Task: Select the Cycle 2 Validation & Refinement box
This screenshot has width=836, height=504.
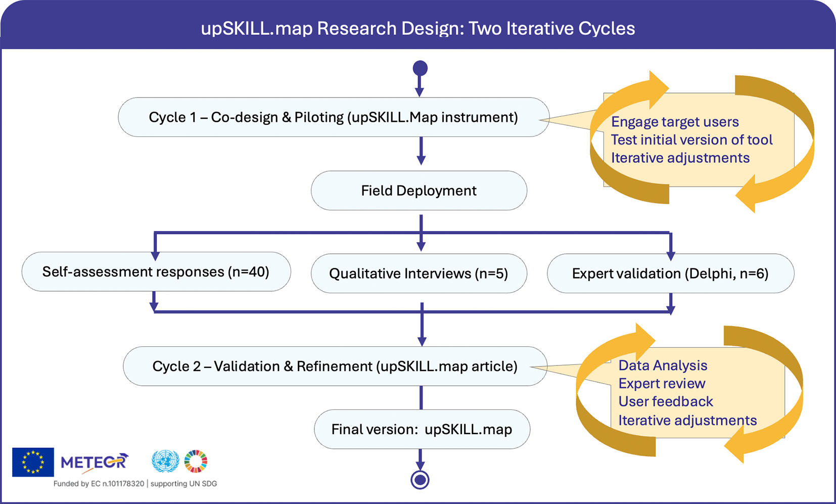Action: point(335,366)
